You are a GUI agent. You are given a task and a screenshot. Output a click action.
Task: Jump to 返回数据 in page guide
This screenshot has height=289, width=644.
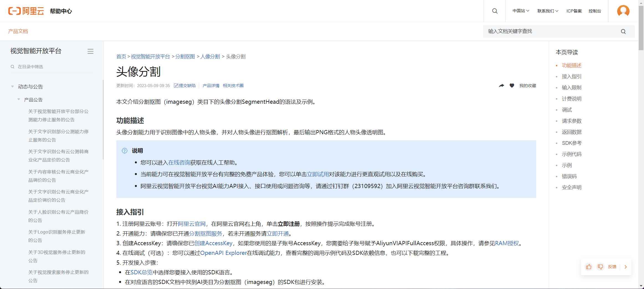[x=571, y=132]
